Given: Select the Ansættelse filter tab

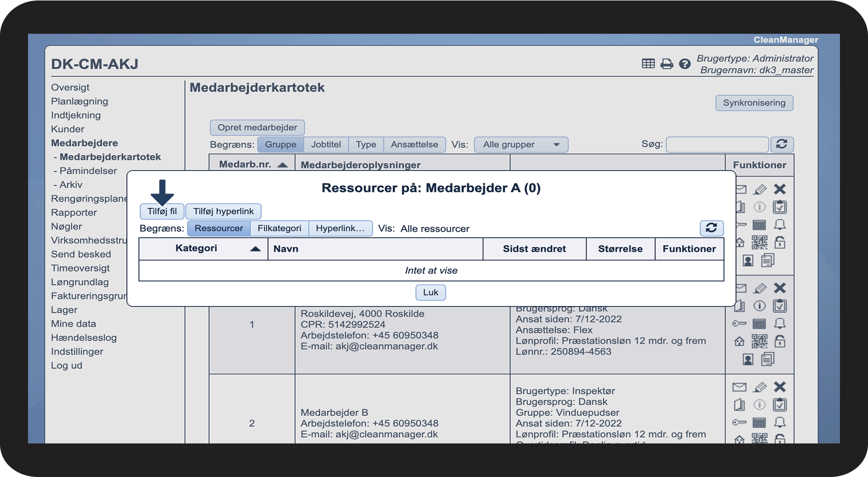Looking at the screenshot, I should pos(414,144).
